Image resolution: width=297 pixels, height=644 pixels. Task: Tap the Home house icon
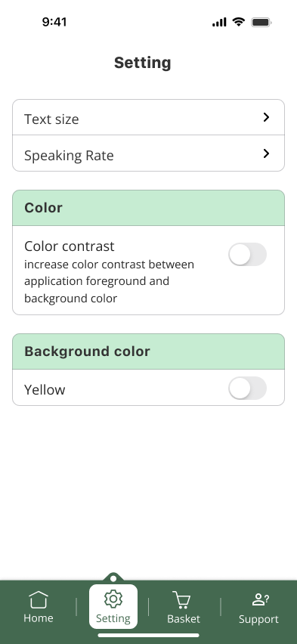pyautogui.click(x=39, y=599)
